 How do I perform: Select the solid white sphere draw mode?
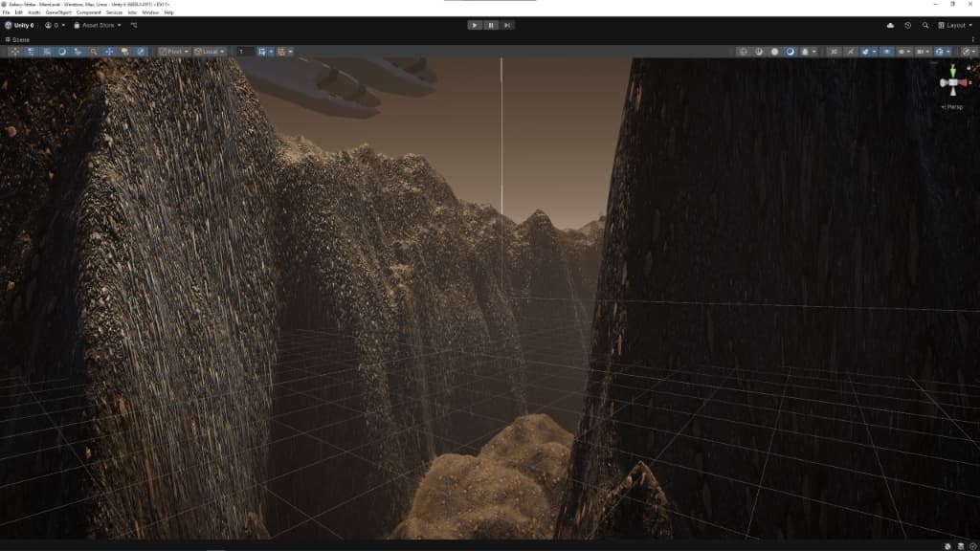click(x=774, y=52)
